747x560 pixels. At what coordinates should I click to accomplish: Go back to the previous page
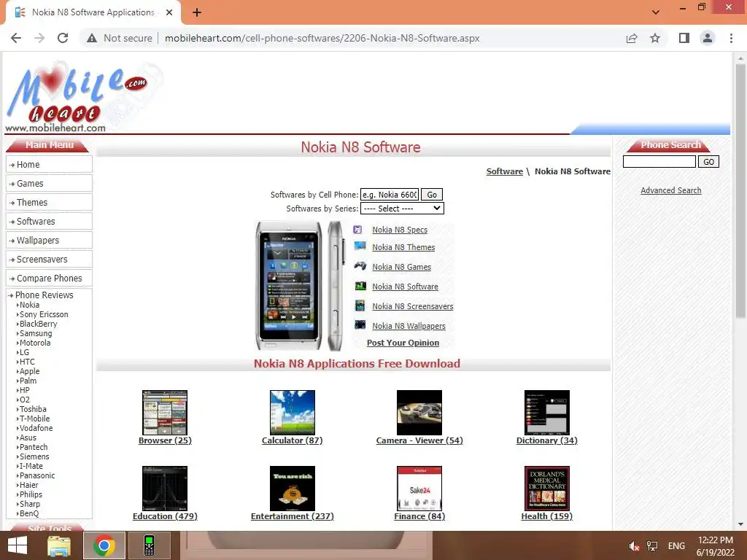pyautogui.click(x=16, y=38)
